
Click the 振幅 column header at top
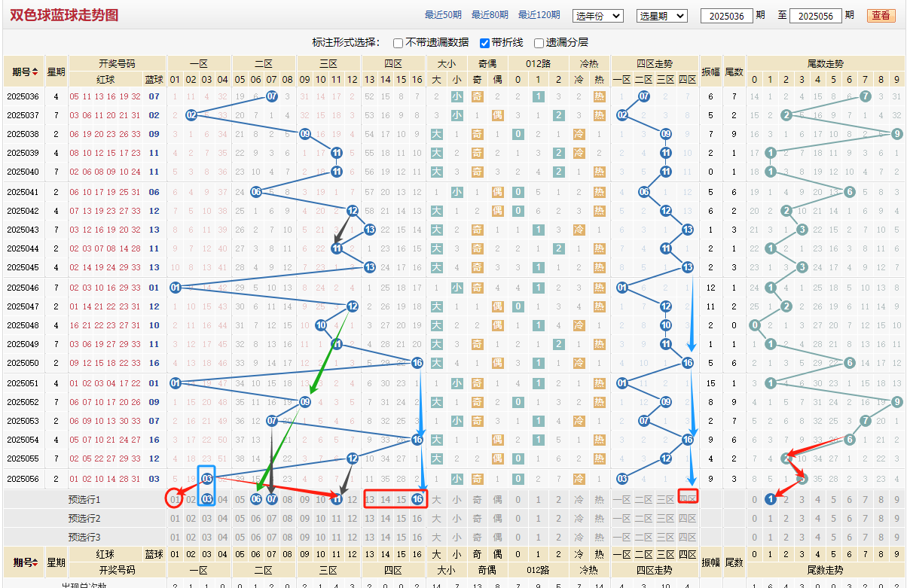click(711, 72)
